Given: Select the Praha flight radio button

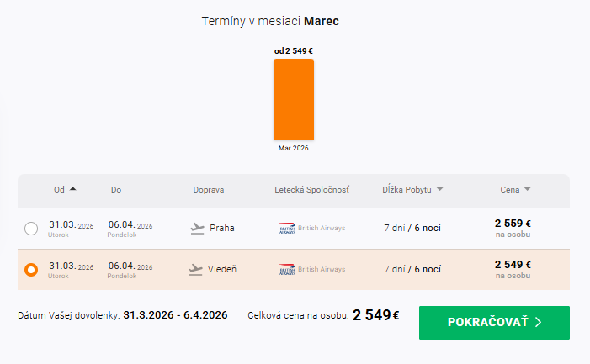Looking at the screenshot, I should [x=31, y=229].
